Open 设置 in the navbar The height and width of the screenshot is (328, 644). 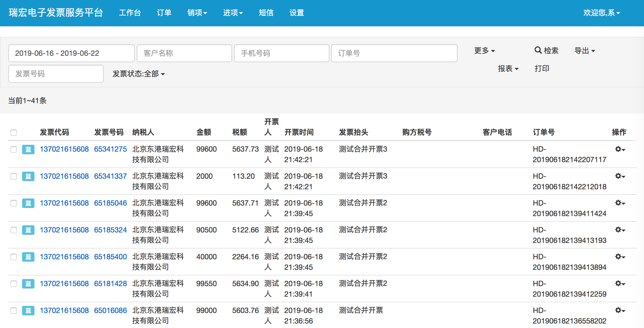pyautogui.click(x=297, y=13)
